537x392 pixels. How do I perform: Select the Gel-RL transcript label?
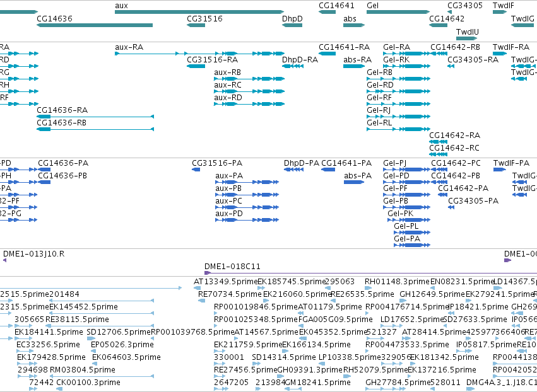(x=379, y=123)
